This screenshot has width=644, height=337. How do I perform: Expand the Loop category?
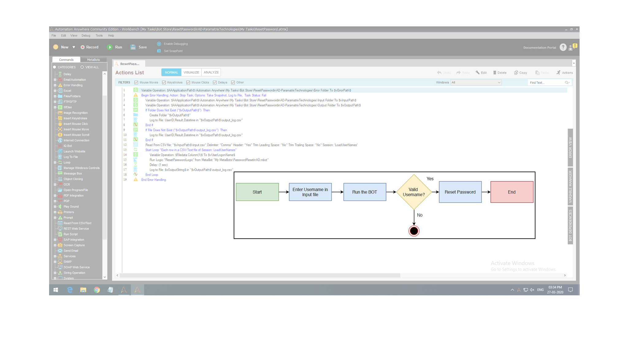coord(55,162)
